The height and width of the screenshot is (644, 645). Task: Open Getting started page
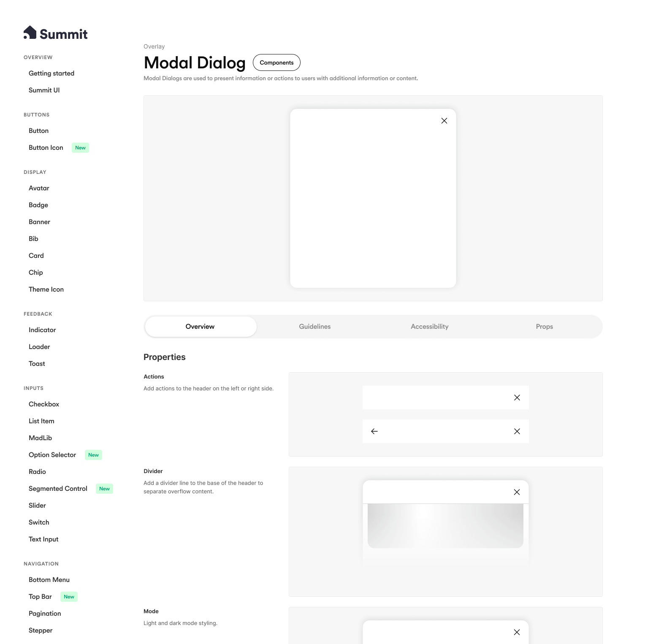click(51, 73)
